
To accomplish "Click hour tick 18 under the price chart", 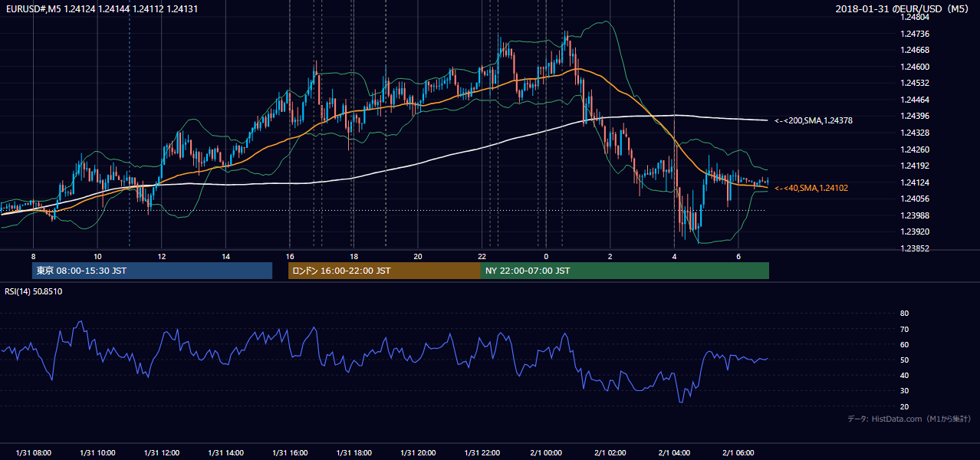I will pyautogui.click(x=354, y=256).
